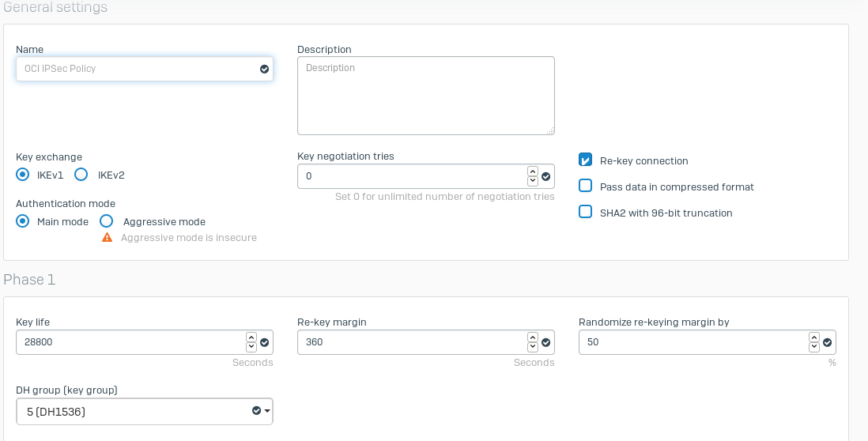The width and height of the screenshot is (868, 441).
Task: Enable SHA2 with 96-bit truncation
Action: (x=586, y=212)
